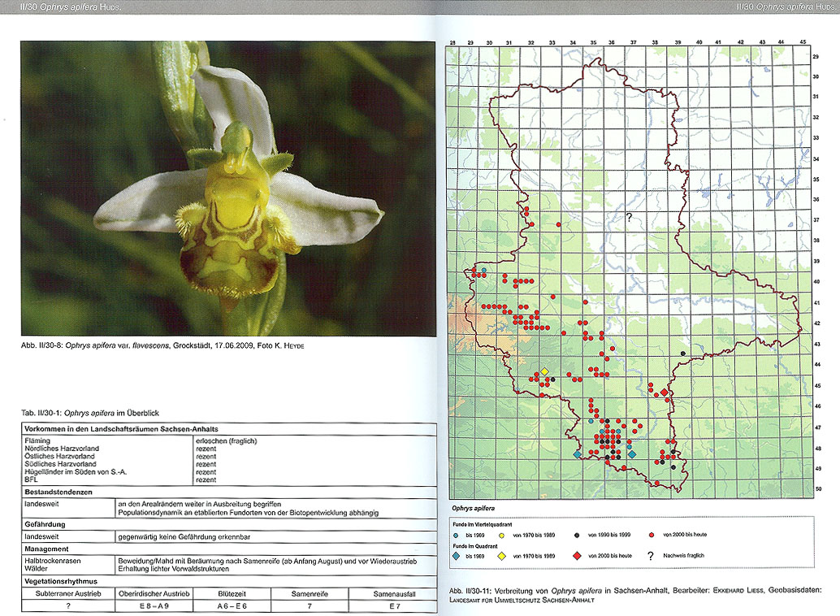
Task: Click the cell value 'E 7'
Action: [x=394, y=606]
